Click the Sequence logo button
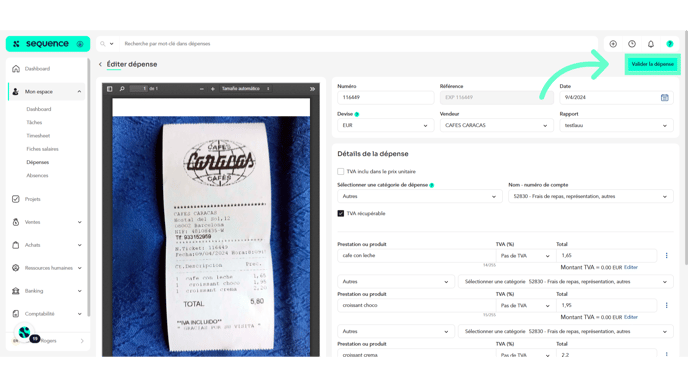688x387 pixels. [x=48, y=44]
